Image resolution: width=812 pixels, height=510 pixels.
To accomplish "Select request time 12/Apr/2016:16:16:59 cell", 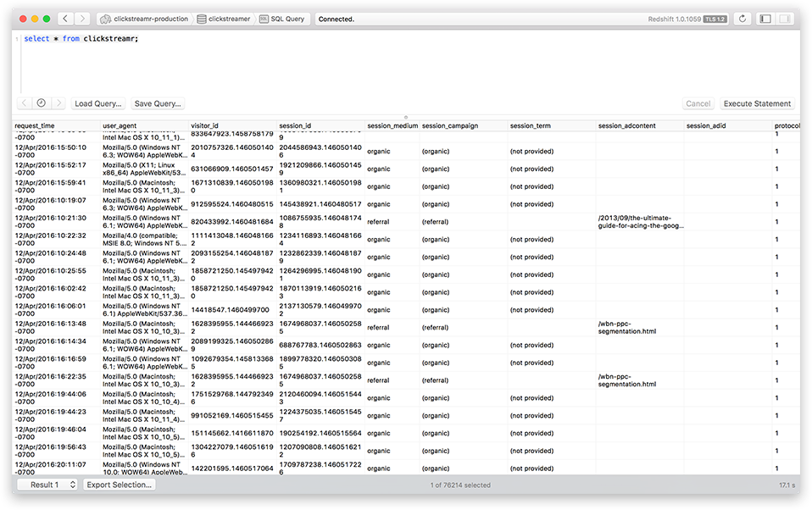I will pos(56,363).
